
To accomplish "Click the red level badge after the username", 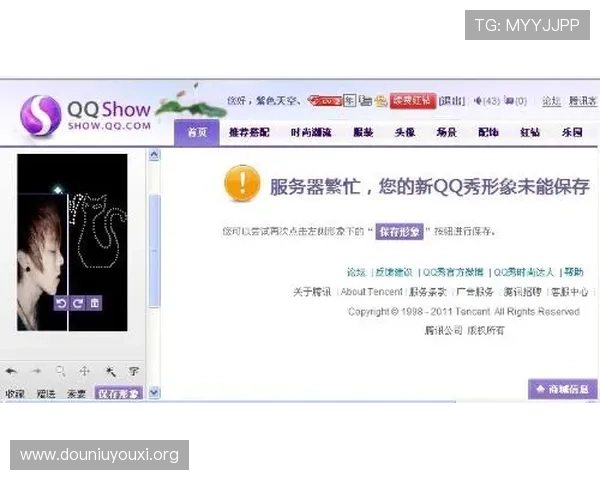I will [324, 101].
